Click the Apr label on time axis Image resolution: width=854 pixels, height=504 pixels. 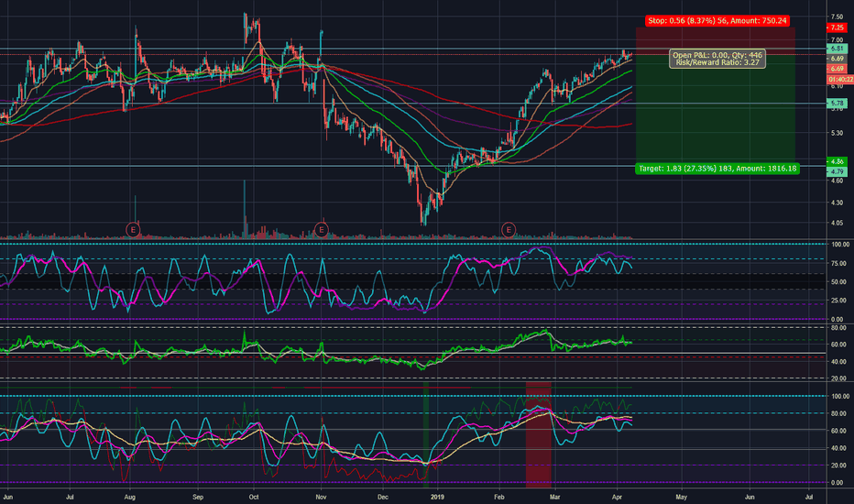coord(617,497)
